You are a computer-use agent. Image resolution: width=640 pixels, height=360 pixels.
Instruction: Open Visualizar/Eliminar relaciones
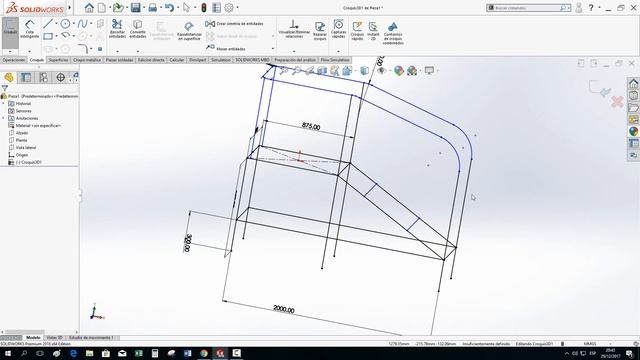[x=294, y=29]
